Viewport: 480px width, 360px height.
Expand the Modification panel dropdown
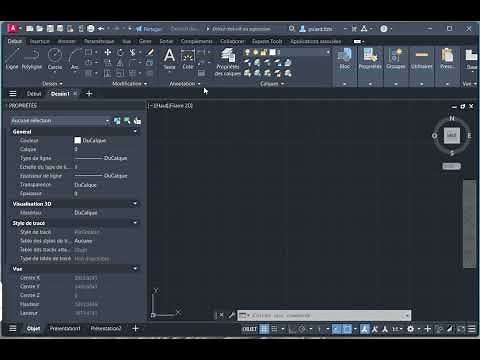[130, 84]
